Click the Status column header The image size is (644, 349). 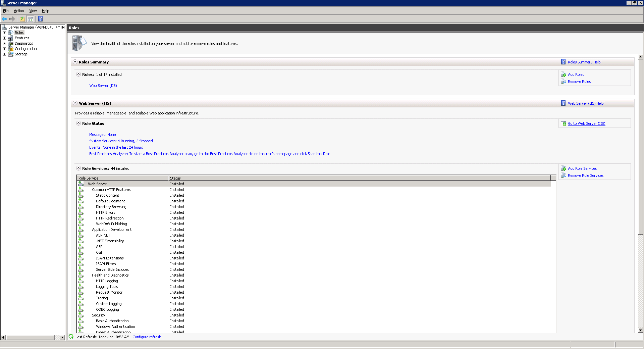(x=359, y=178)
